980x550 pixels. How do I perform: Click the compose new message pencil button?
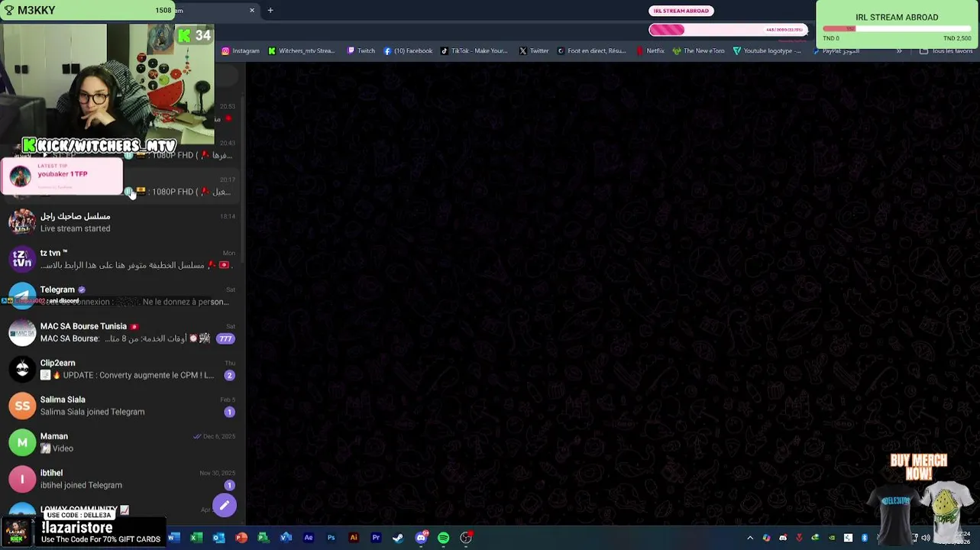pos(225,505)
